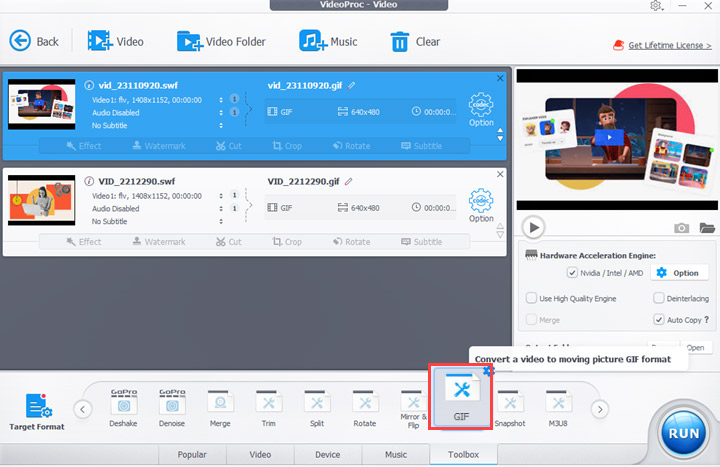Image resolution: width=720 pixels, height=467 pixels.
Task: Choose the Denoise tool
Action: pos(172,408)
